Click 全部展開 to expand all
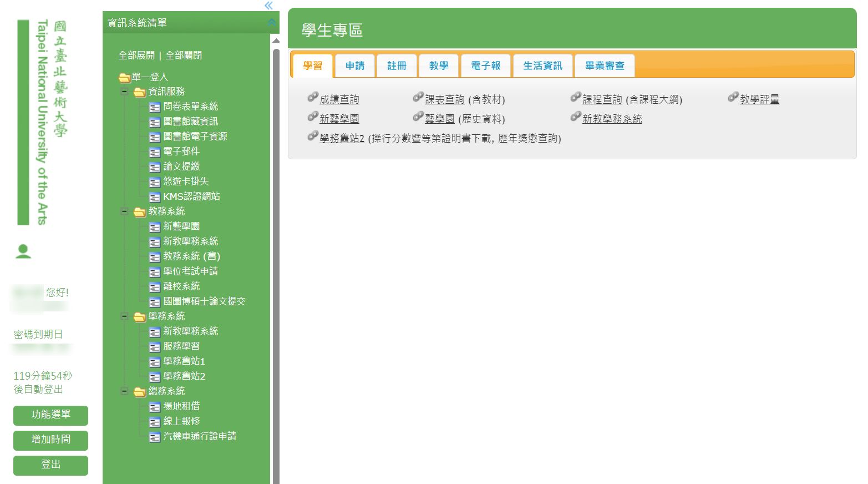This screenshot has height=484, width=868. pyautogui.click(x=136, y=56)
